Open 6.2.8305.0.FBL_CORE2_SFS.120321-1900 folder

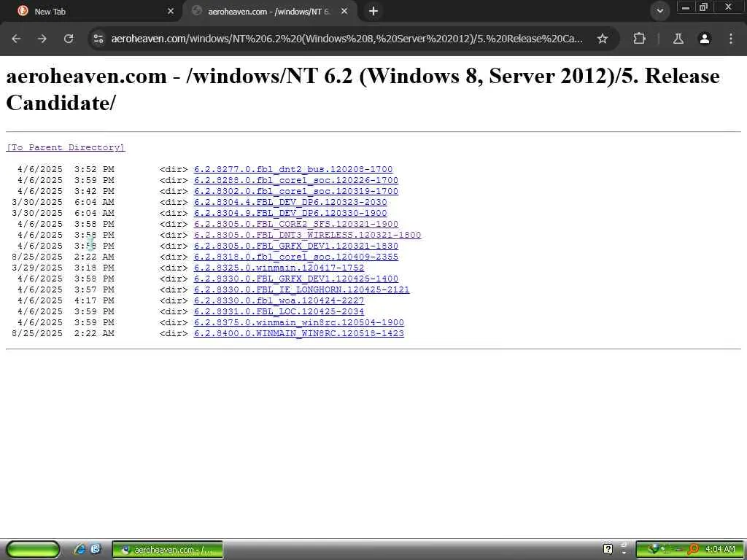[x=296, y=224]
